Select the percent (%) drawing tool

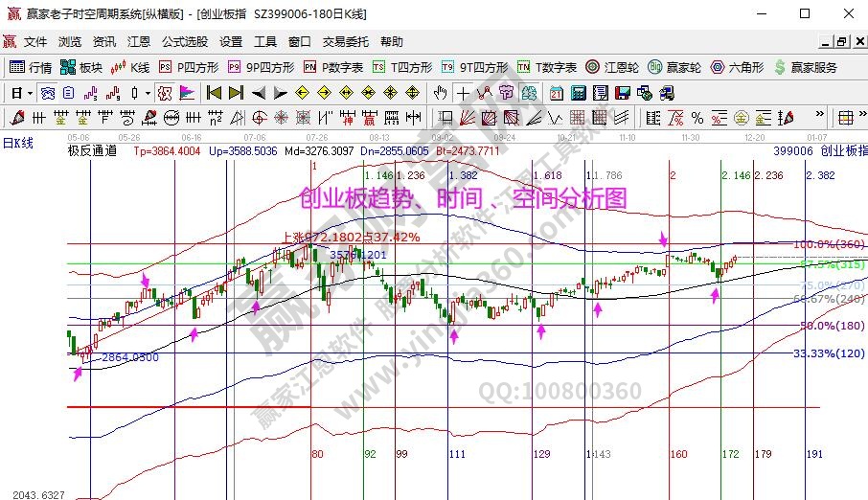pyautogui.click(x=697, y=118)
